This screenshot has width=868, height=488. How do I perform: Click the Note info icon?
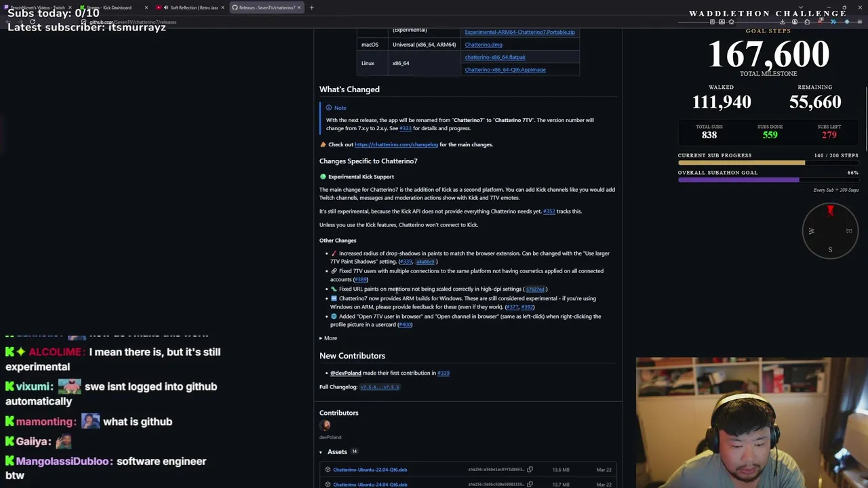tap(329, 108)
